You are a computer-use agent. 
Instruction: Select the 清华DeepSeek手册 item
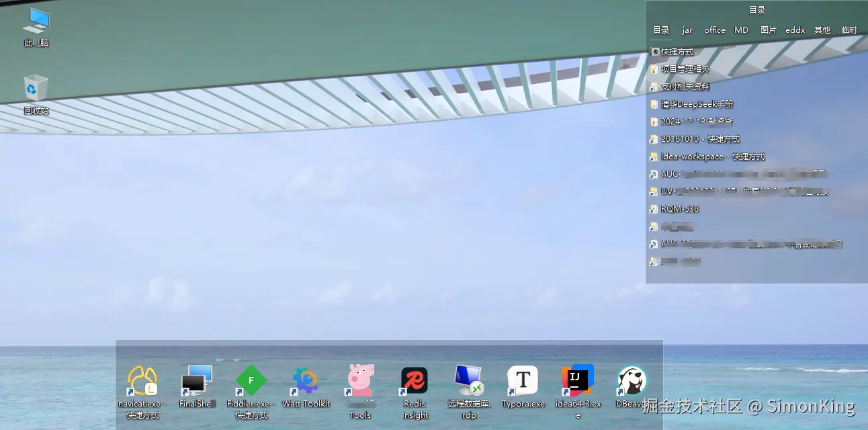coord(692,104)
